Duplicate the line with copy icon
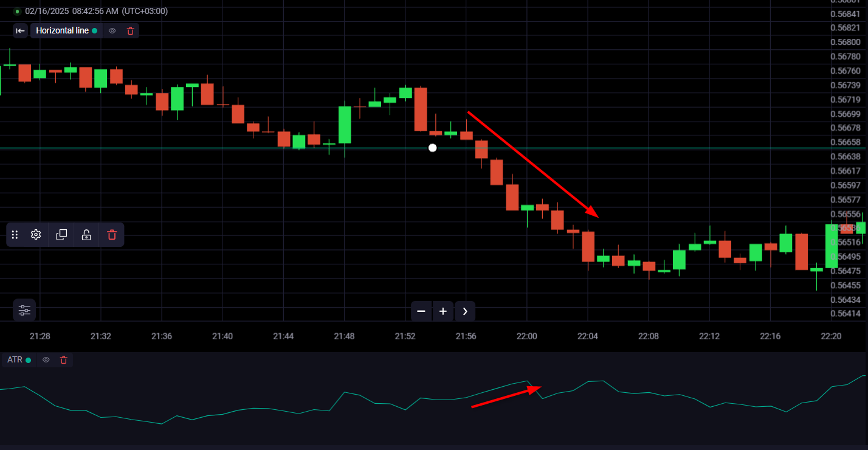This screenshot has height=450, width=868. click(61, 235)
